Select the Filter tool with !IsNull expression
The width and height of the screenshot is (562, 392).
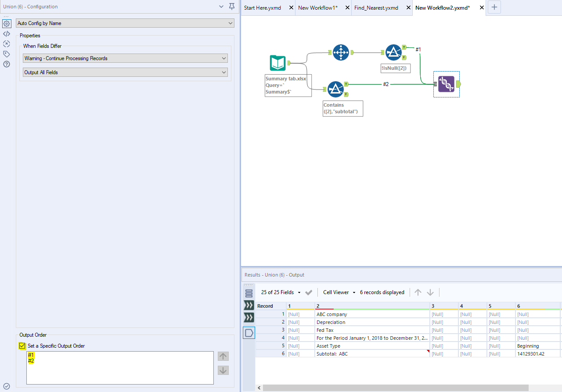tap(394, 52)
